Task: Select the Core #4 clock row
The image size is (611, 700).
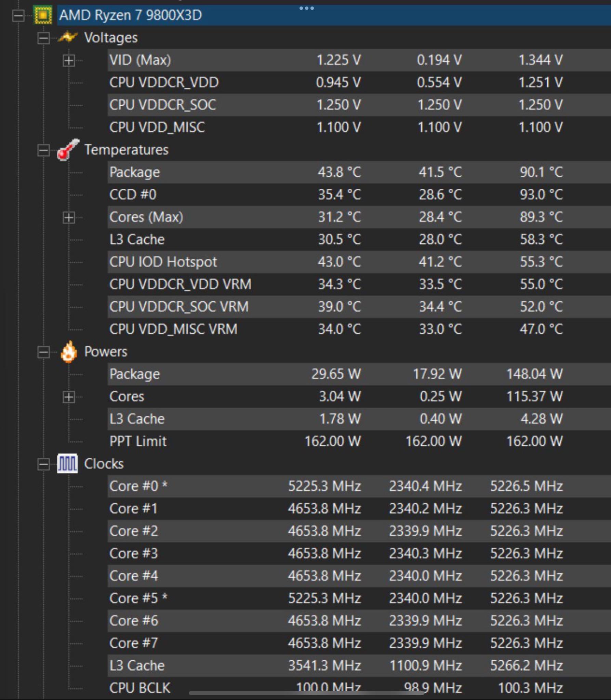Action: [x=359, y=576]
